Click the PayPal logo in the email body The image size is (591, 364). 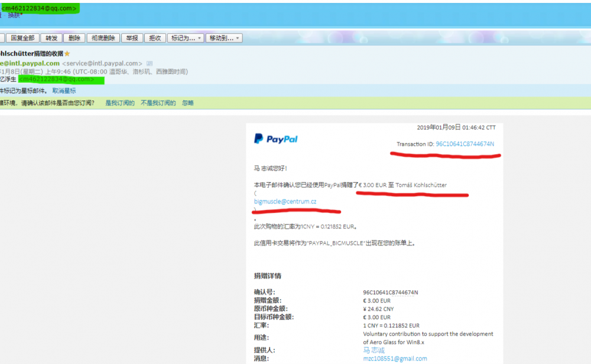275,138
